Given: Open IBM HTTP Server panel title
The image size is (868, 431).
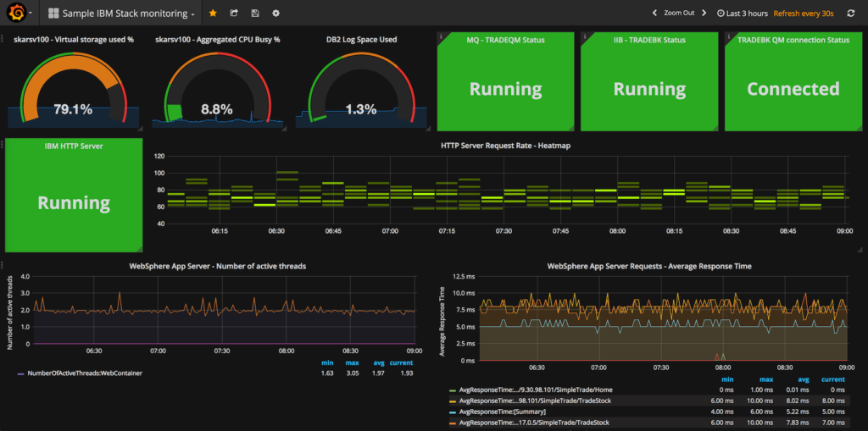Looking at the screenshot, I should point(74,146).
